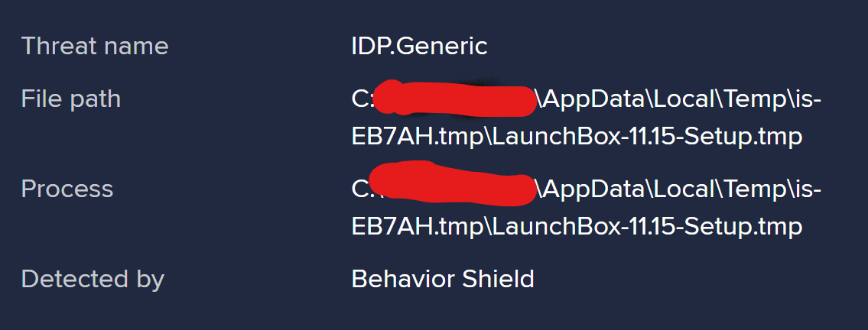Click the Detected by label
This screenshot has width=868, height=330.
pyautogui.click(x=93, y=279)
